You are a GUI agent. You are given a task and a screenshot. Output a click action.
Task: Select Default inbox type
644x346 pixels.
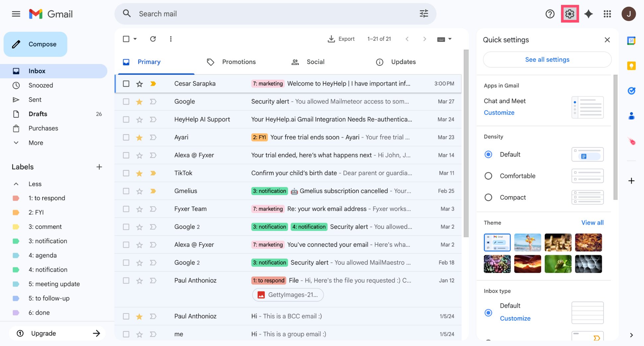[488, 312]
